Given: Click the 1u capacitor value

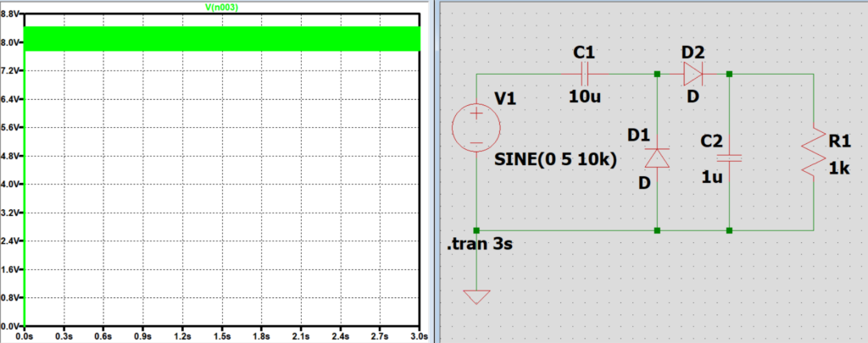Looking at the screenshot, I should coord(712,178).
